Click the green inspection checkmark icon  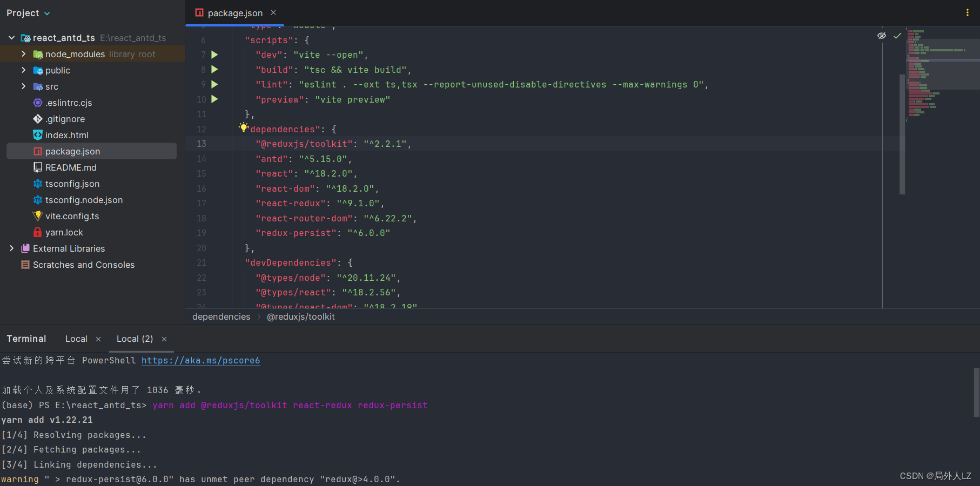(897, 36)
